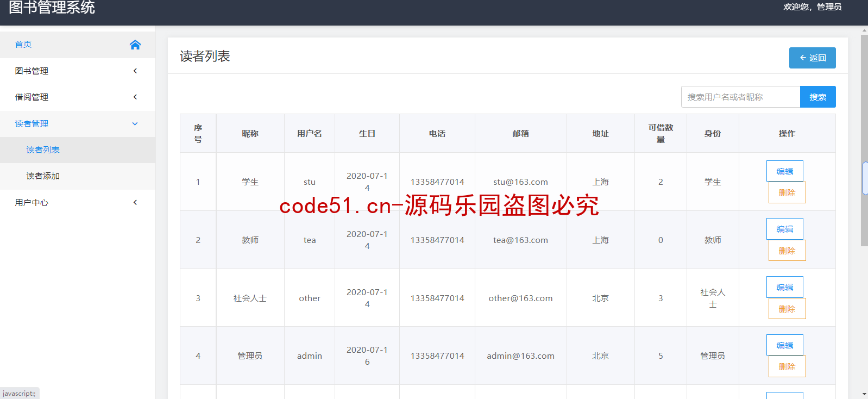Edit the tea reader row
This screenshot has height=399, width=868.
pos(784,229)
